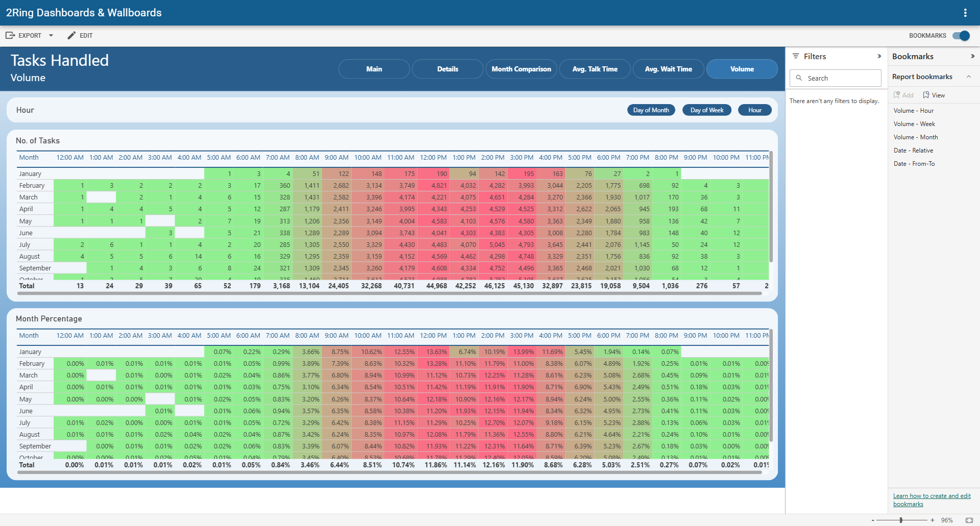Image resolution: width=980 pixels, height=526 pixels.
Task: Click the zoom level slider
Action: pyautogui.click(x=901, y=520)
